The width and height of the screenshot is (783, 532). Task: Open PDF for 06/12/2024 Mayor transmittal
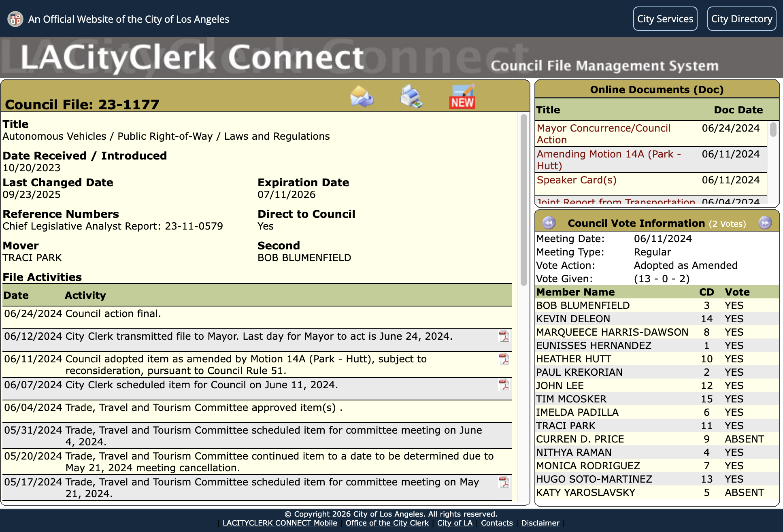coord(504,336)
